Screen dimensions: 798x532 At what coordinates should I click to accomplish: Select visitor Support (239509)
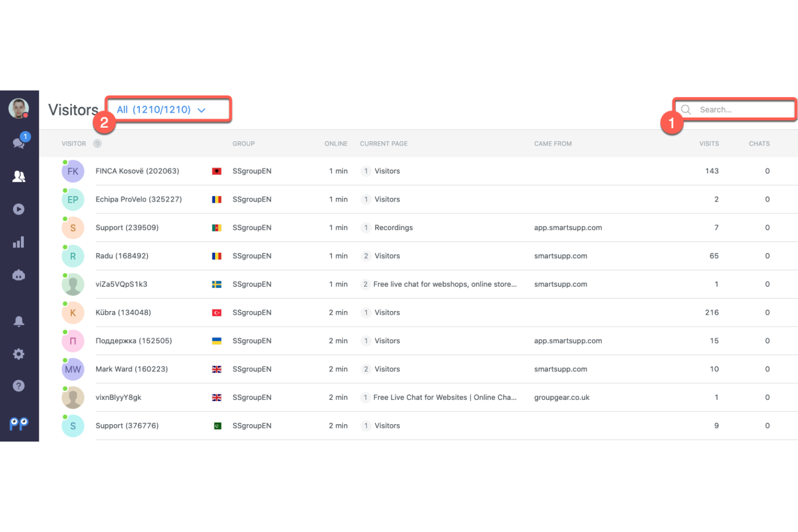point(127,227)
